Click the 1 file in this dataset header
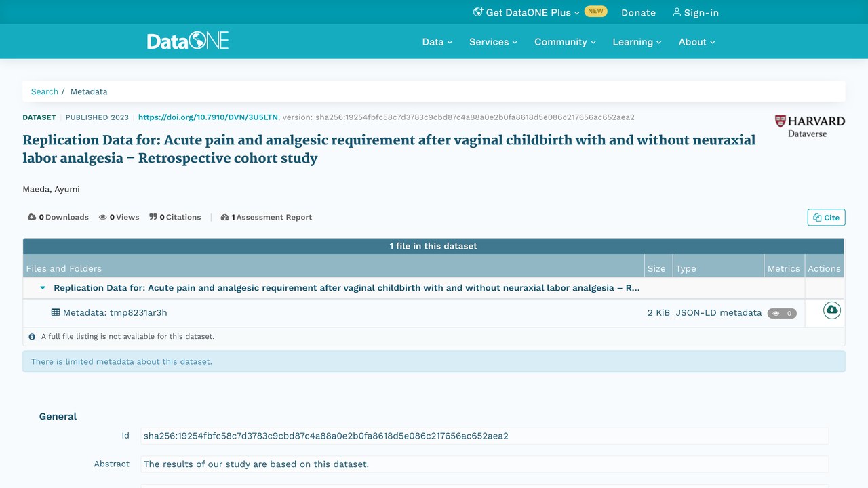 [433, 246]
